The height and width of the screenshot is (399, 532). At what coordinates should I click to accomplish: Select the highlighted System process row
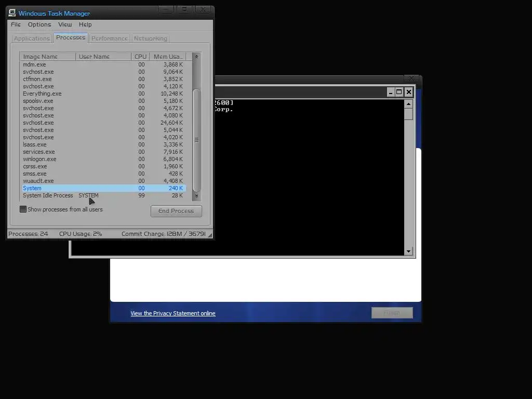click(x=103, y=188)
